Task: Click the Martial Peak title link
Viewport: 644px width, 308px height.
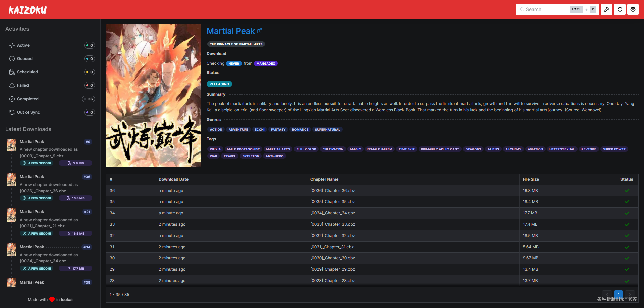Action: (x=231, y=31)
